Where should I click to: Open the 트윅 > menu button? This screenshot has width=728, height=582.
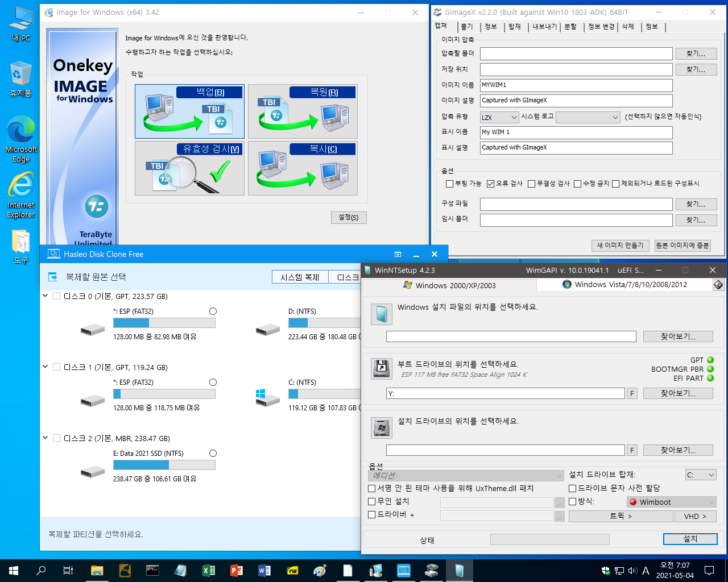621,516
